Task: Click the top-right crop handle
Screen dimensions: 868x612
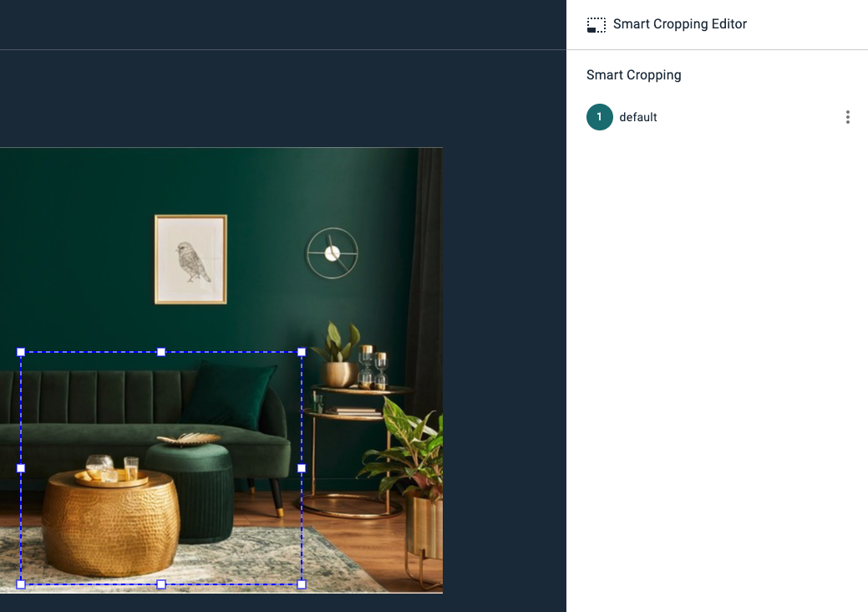Action: 302,352
